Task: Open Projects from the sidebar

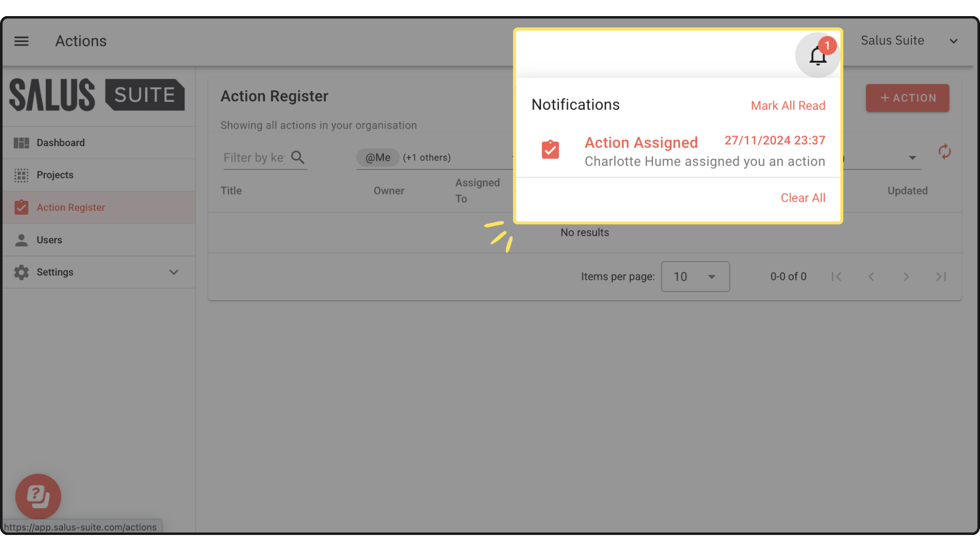Action: point(55,175)
